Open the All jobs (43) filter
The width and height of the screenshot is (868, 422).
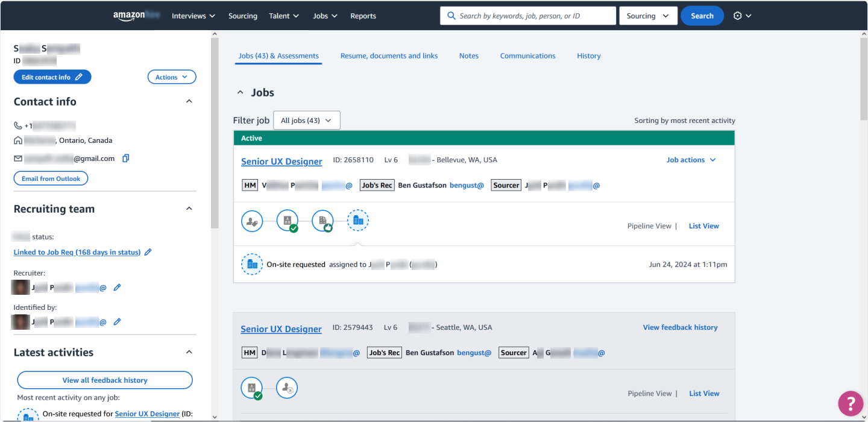coord(307,121)
